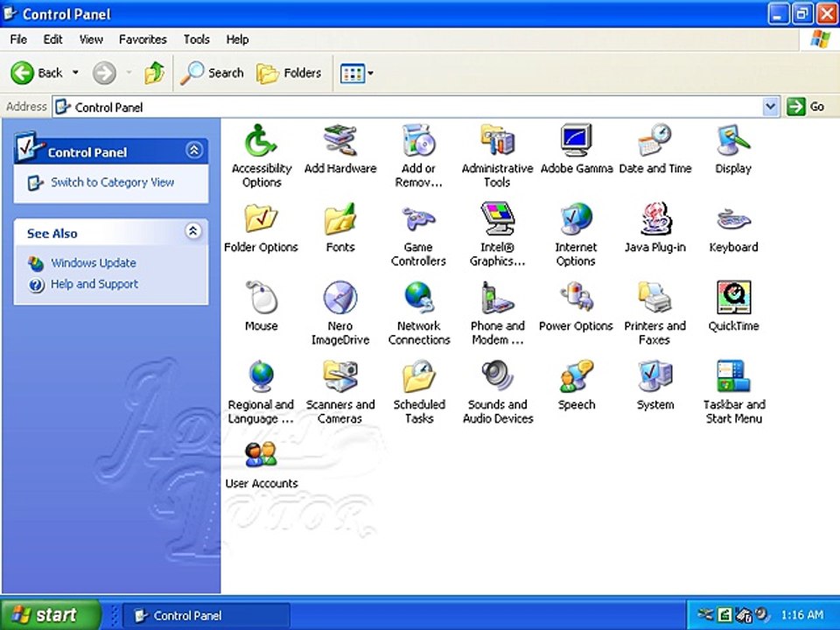Open the File menu
840x630 pixels.
coord(18,39)
